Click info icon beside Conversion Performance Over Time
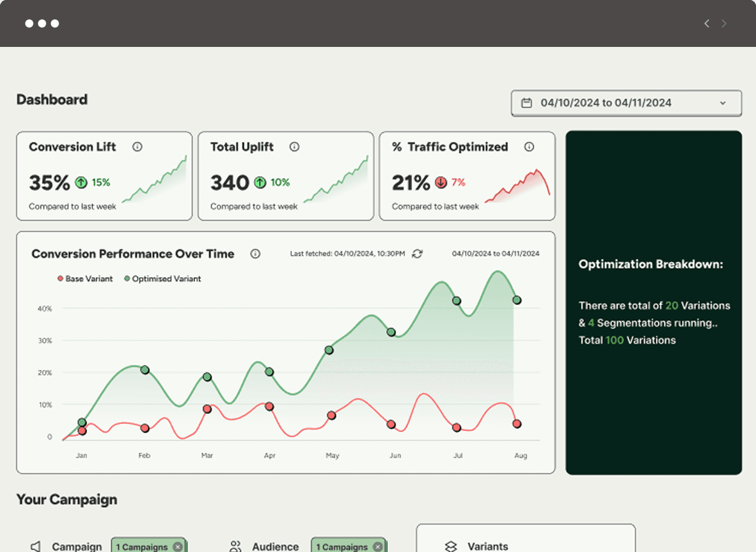756x552 pixels. pos(255,254)
